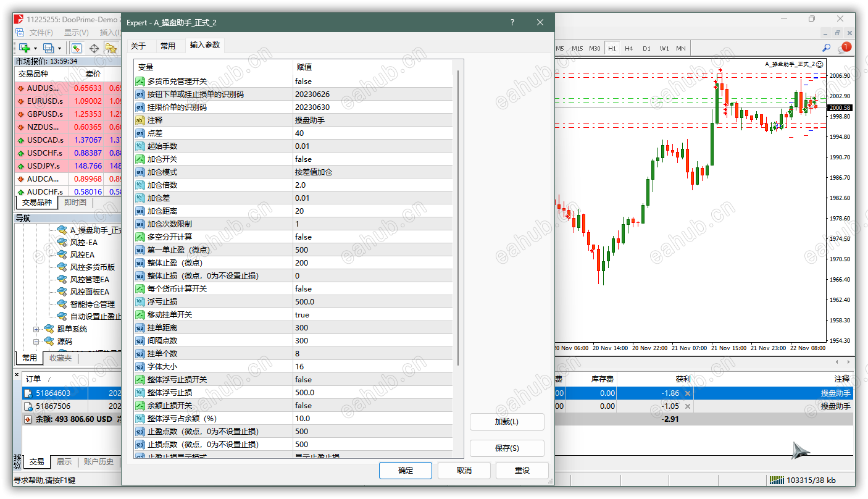Open the 显示(V) menu
The width and height of the screenshot is (868, 499).
click(x=77, y=33)
